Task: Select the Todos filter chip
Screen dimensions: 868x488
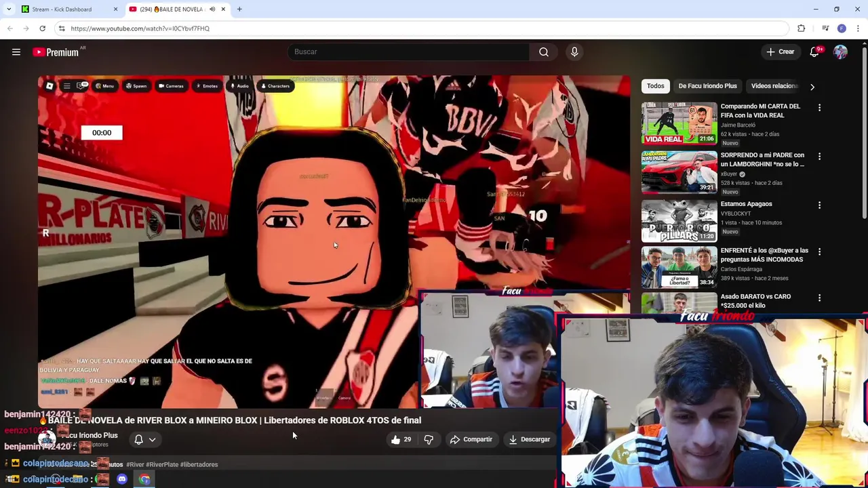Action: [655, 86]
